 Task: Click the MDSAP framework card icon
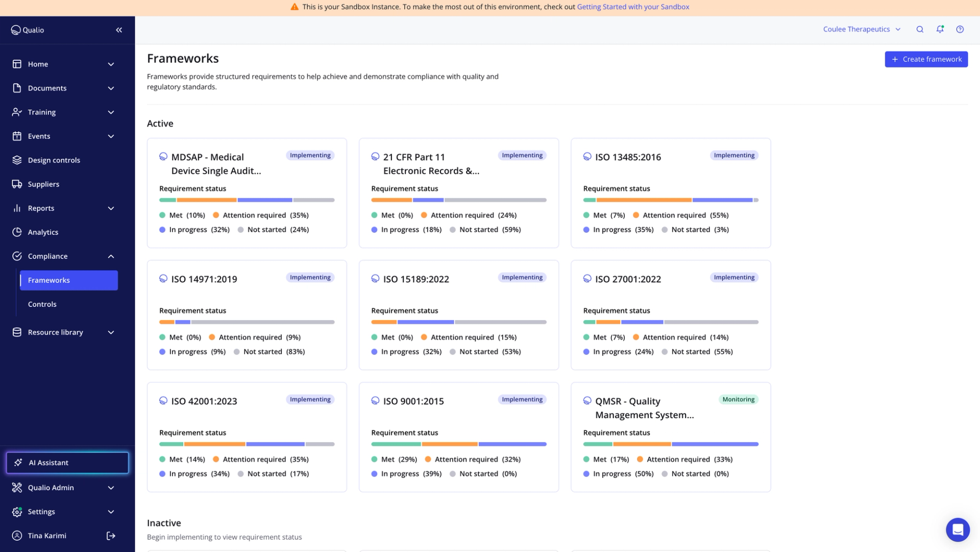(x=163, y=157)
